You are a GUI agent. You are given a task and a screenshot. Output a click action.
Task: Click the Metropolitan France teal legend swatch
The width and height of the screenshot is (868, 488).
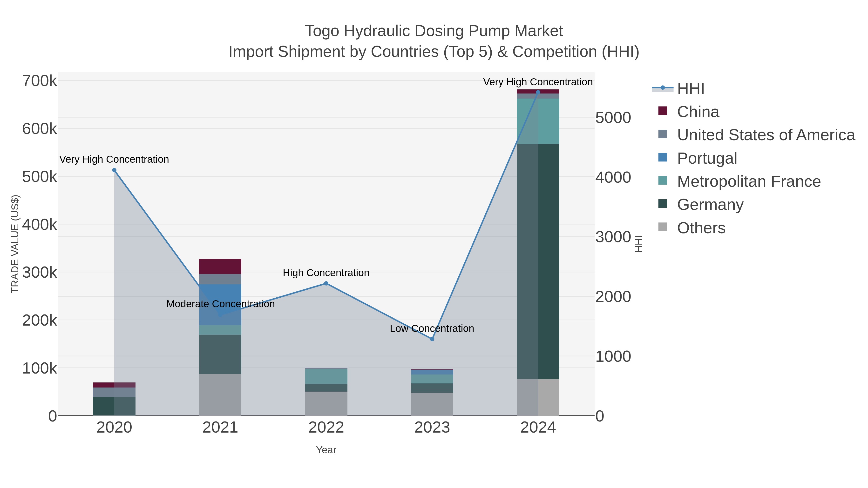[x=663, y=180]
